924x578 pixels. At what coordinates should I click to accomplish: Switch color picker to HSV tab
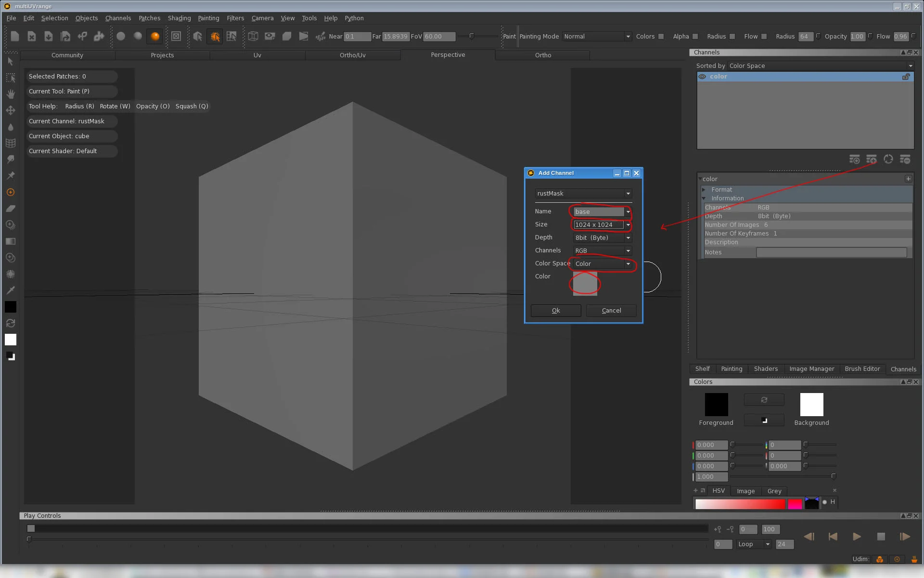tap(719, 491)
